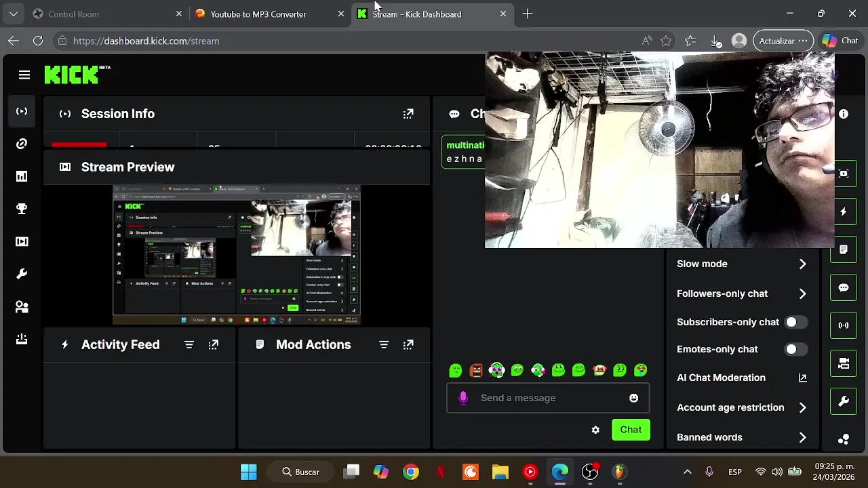
Task: Click the info icon at right edge
Action: coord(844,114)
